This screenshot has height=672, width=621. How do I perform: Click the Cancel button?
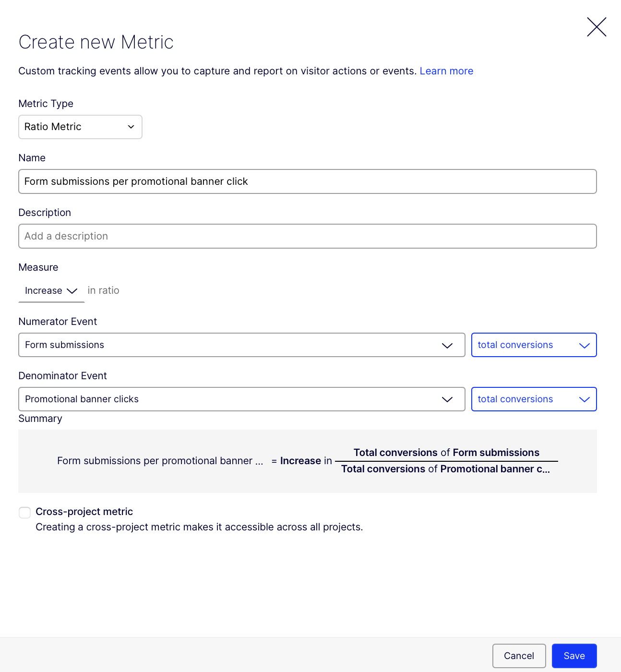tap(519, 656)
